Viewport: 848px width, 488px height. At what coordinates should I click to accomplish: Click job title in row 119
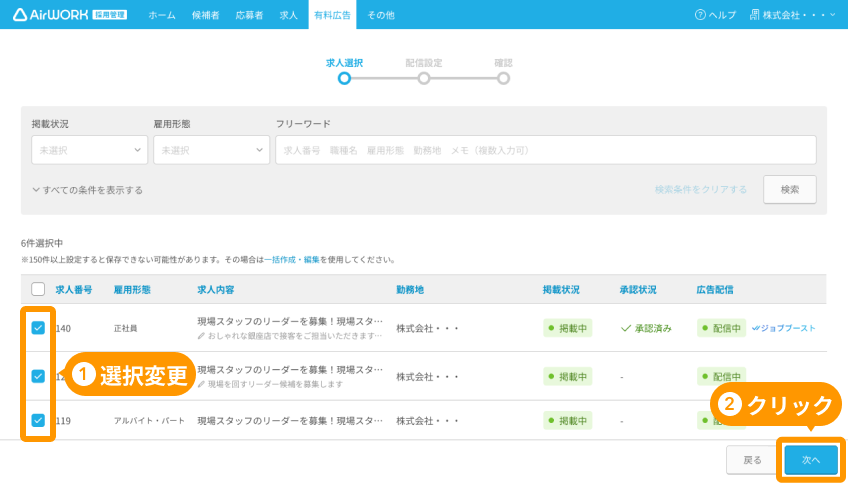[x=290, y=420]
